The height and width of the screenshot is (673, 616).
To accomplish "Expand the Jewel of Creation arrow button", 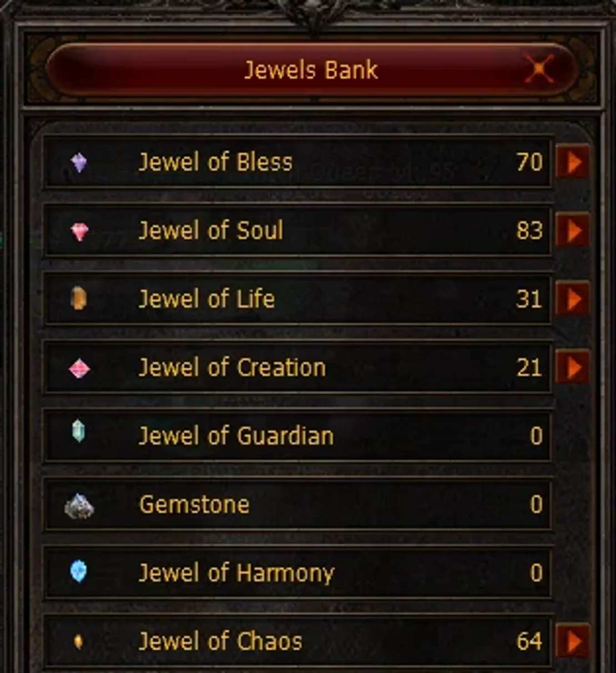I will point(572,368).
